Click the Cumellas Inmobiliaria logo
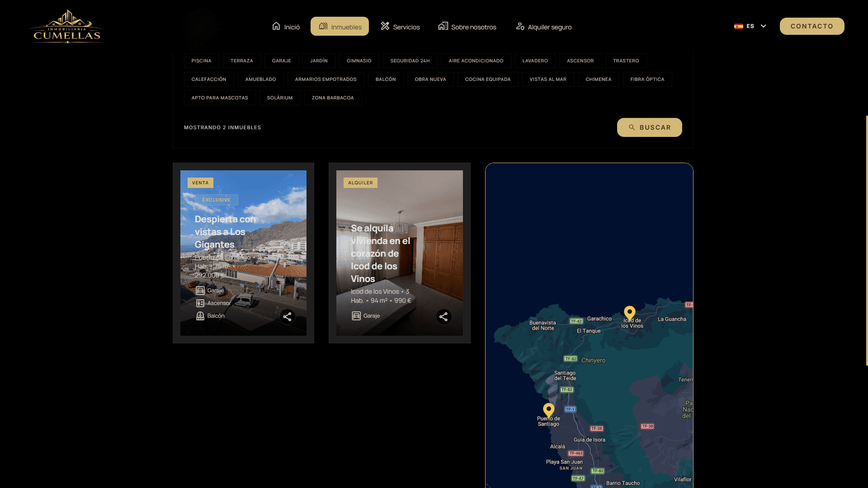868x488 pixels. [67, 26]
